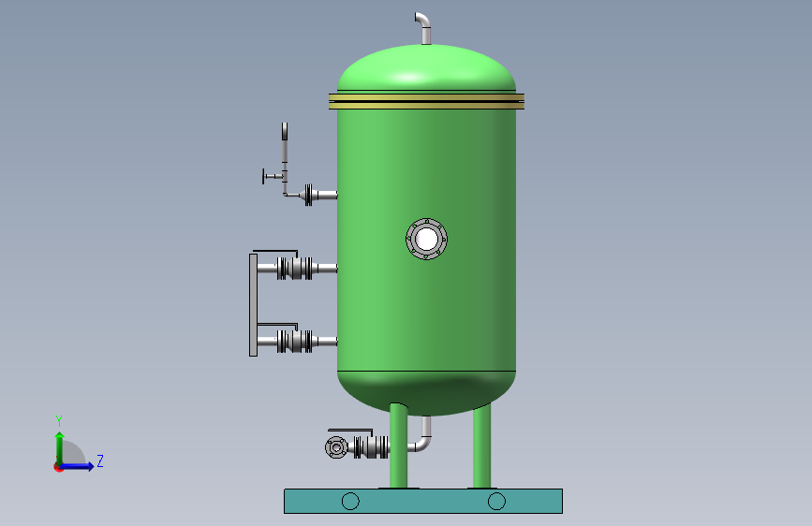
Task: Click the red origin ball of the axis triad
Action: click(58, 467)
